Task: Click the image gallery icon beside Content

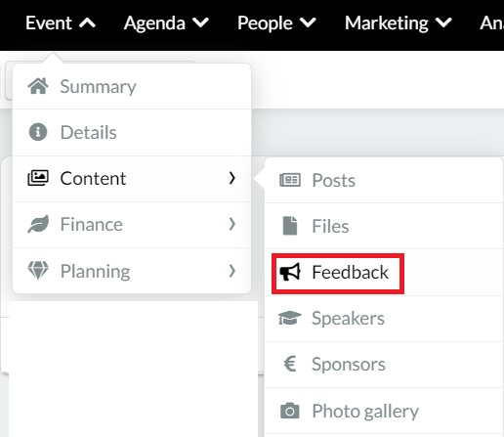Action: [x=38, y=178]
